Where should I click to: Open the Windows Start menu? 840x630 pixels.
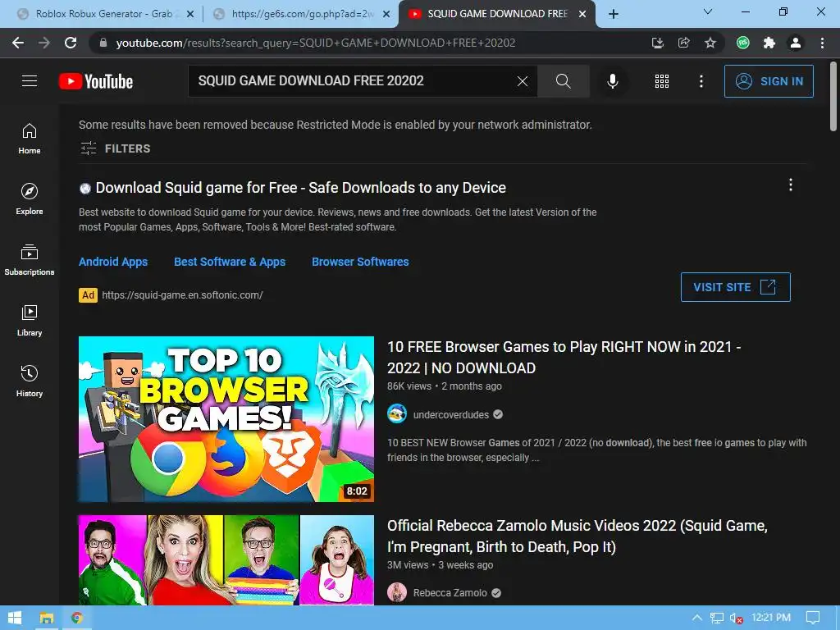click(15, 618)
